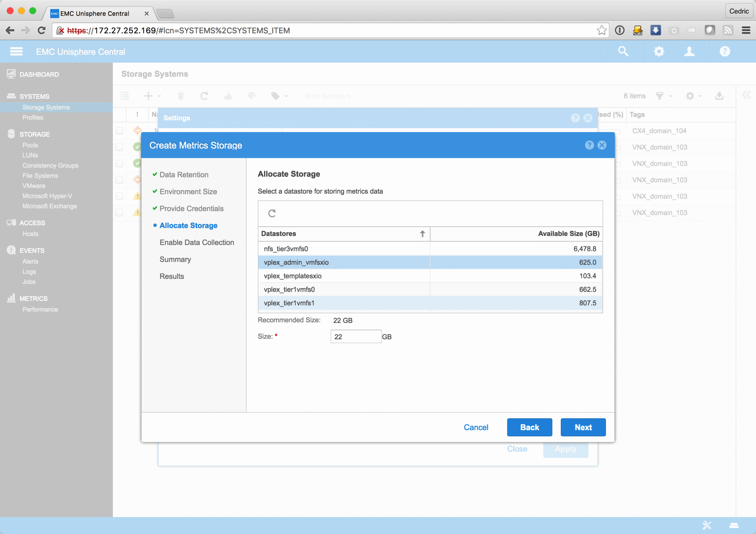Open the hamburger navigation menu icon

(16, 51)
